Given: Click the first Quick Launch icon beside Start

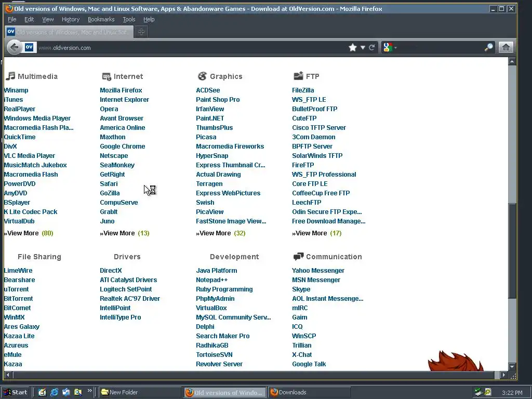Looking at the screenshot, I should pos(42,392).
